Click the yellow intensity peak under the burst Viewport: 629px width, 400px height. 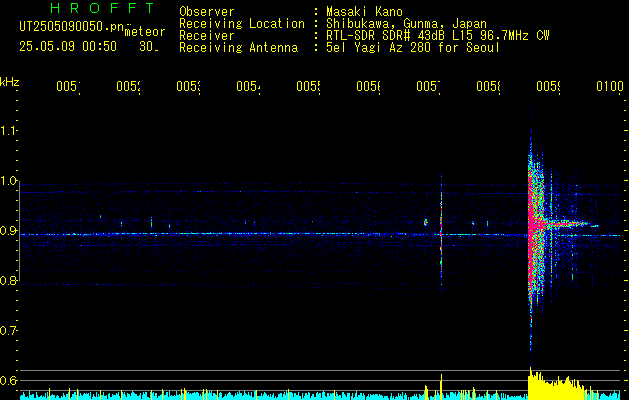click(x=556, y=383)
